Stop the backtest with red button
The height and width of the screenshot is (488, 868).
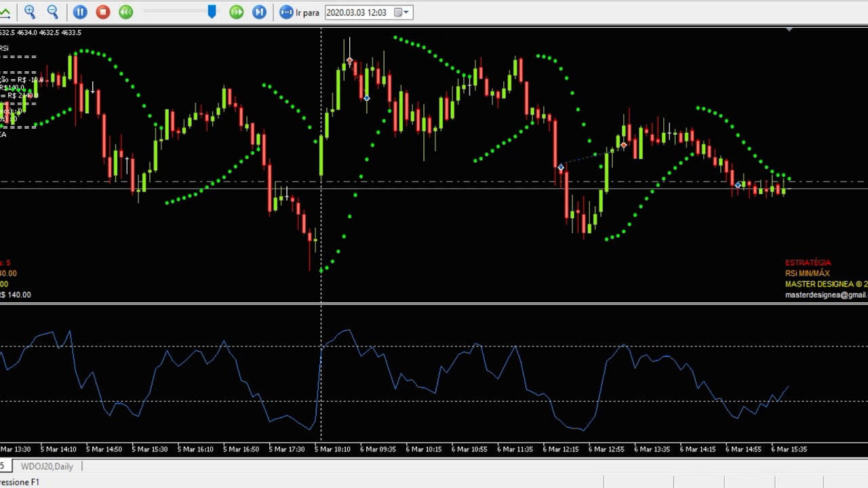click(x=103, y=12)
